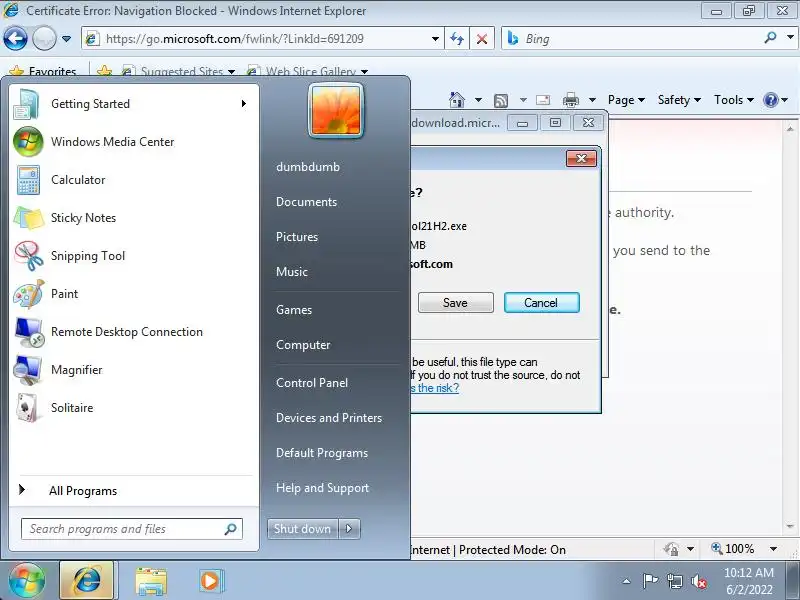Click the Refresh page icon
800x600 pixels.
457,39
